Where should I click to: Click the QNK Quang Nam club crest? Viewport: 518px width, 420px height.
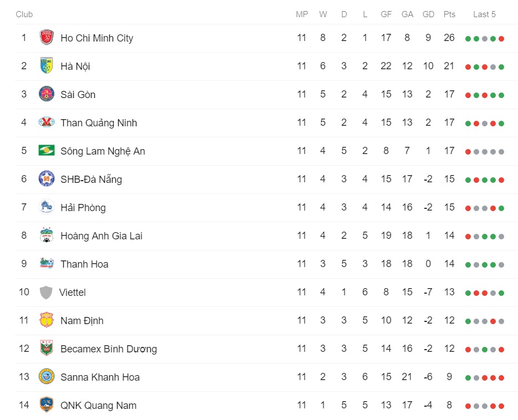(x=47, y=405)
